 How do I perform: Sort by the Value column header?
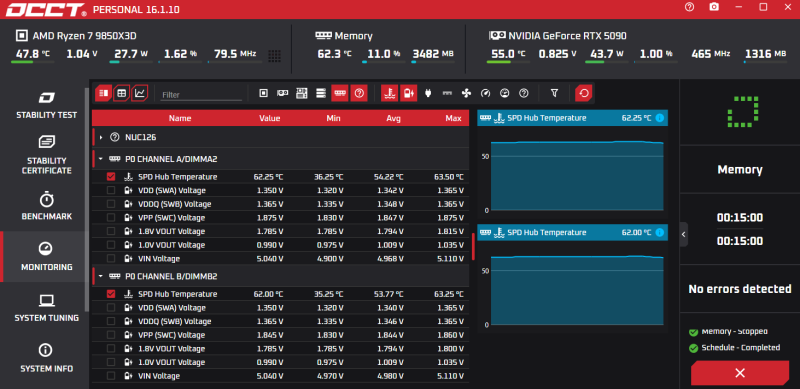tap(269, 118)
